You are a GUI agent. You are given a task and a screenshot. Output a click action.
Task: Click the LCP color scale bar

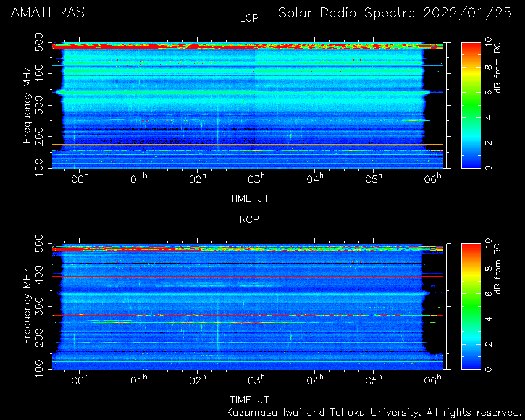click(471, 105)
